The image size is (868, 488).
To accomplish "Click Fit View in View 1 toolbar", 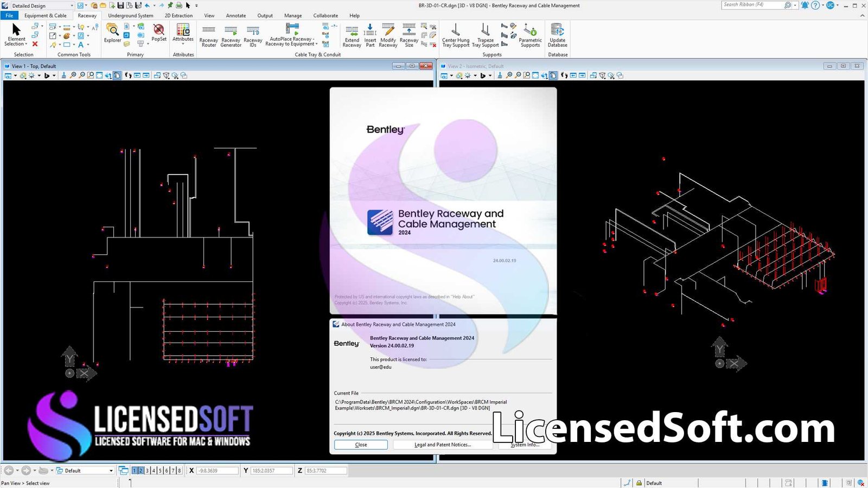I will 99,75.
